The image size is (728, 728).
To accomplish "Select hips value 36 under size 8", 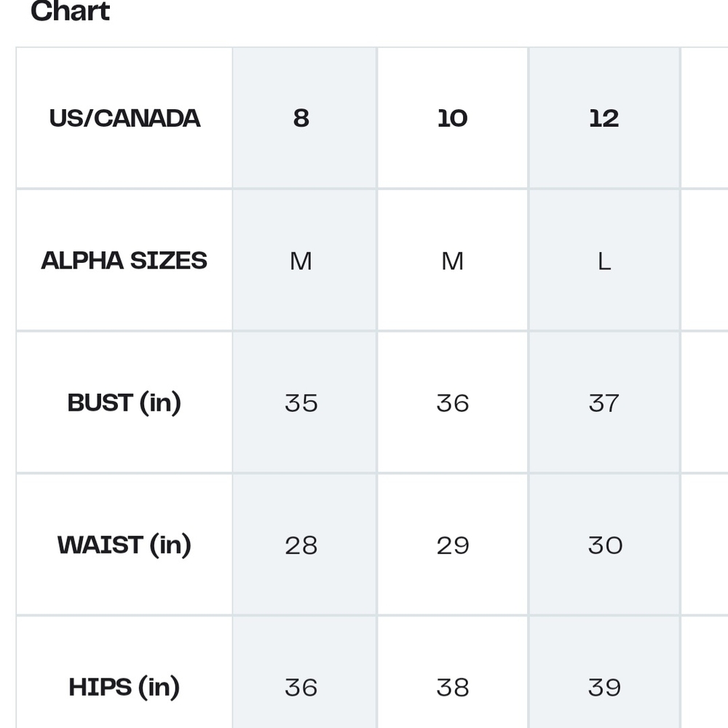I will 304,687.
